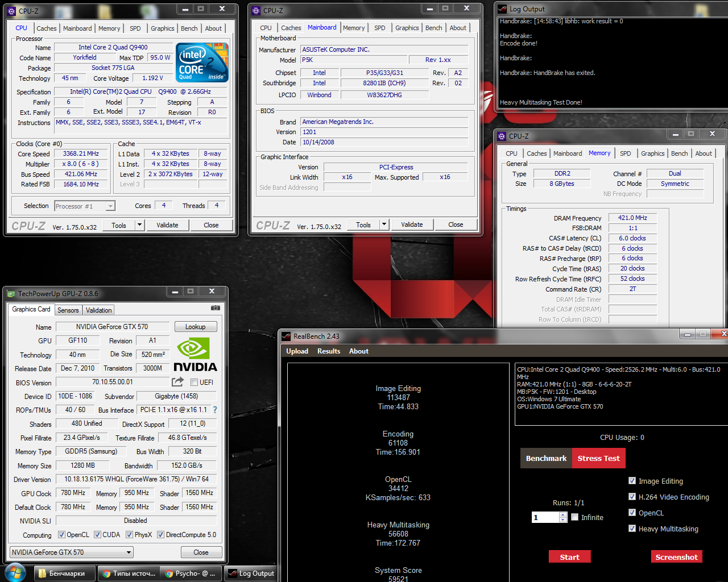Enable the Infinite runs checkbox
The height and width of the screenshot is (582, 728).
(x=575, y=517)
